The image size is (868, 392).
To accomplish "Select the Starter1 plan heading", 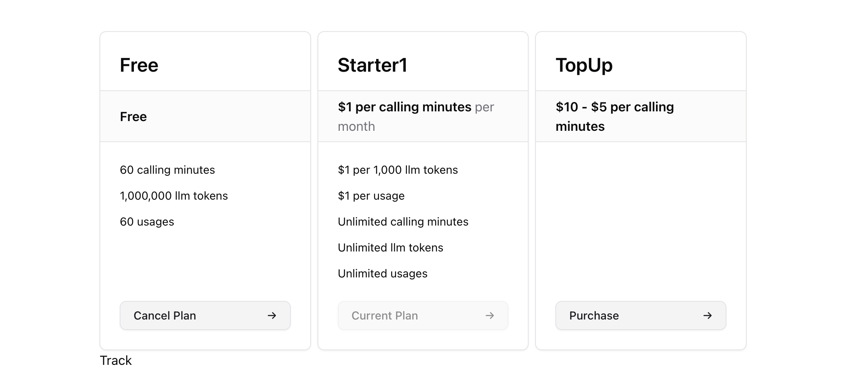I will click(372, 65).
